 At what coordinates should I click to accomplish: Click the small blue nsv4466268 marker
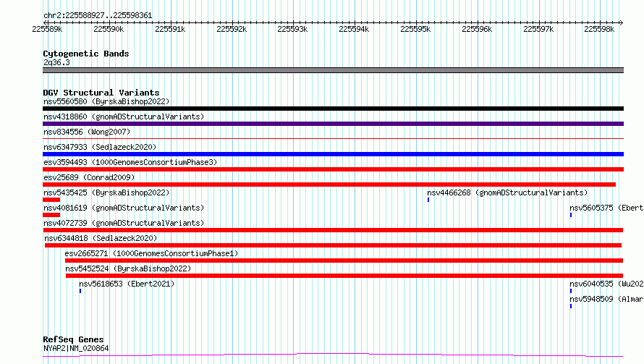428,200
